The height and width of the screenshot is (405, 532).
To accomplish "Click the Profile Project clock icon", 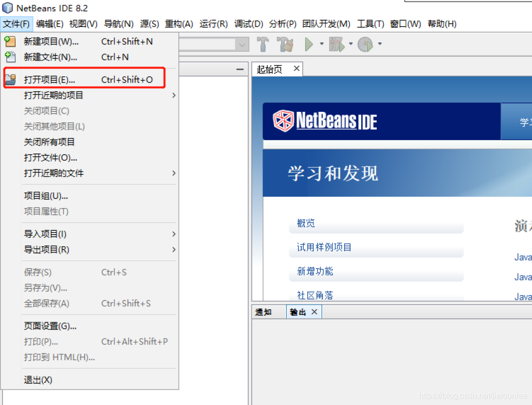I will (x=365, y=44).
